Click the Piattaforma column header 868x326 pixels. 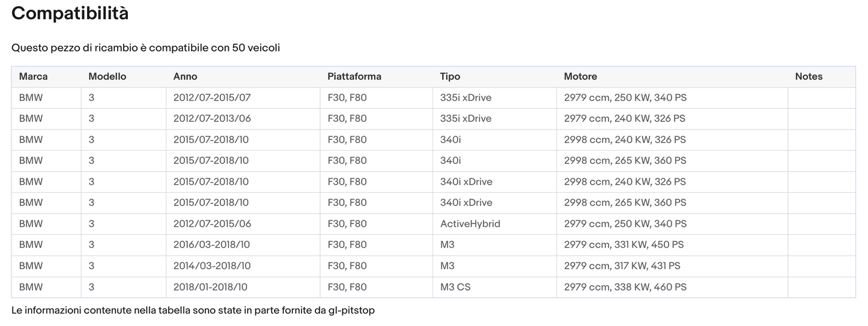pos(354,77)
